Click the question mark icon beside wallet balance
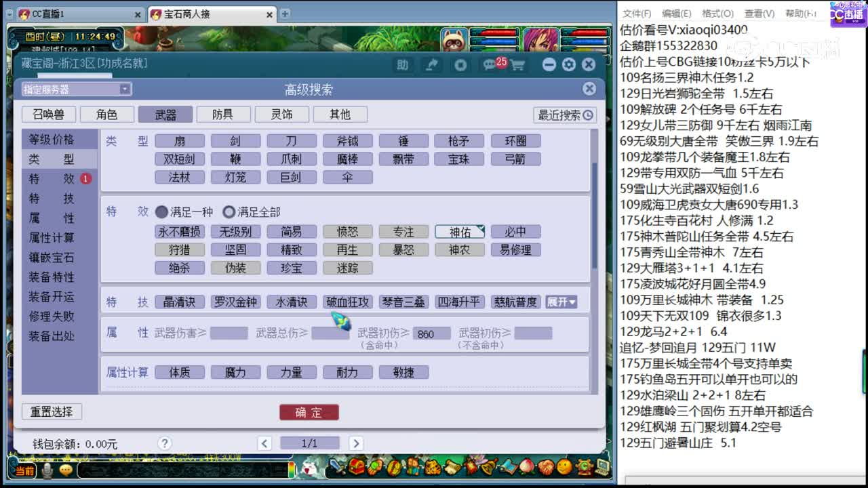This screenshot has height=488, width=868. pos(165,443)
